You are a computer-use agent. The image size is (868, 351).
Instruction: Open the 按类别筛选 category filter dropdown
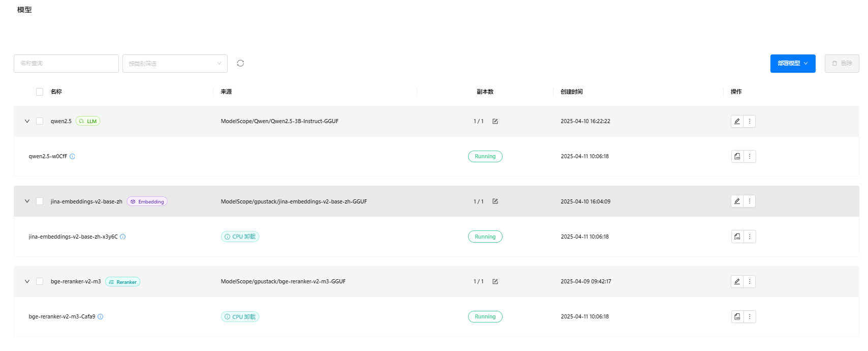[x=175, y=64]
